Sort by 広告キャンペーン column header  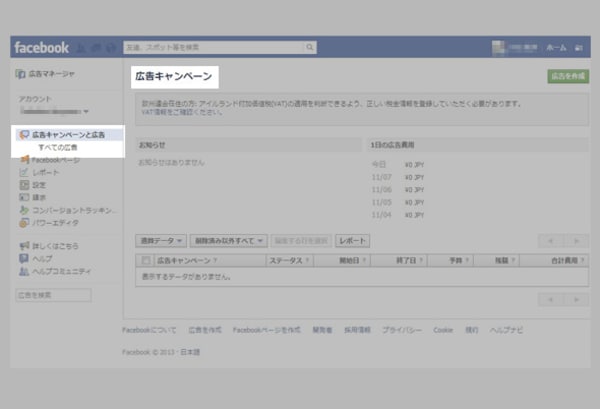[x=184, y=261]
